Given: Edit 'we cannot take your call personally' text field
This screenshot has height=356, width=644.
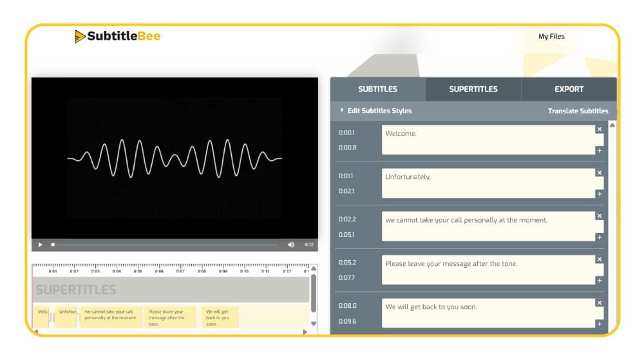Looking at the screenshot, I should pyautogui.click(x=488, y=226).
